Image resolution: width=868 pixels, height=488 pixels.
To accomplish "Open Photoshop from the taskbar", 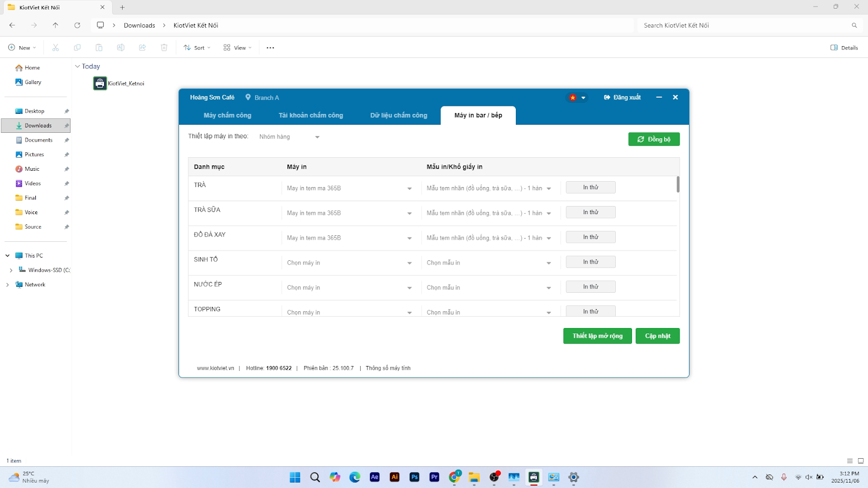I will click(x=414, y=477).
